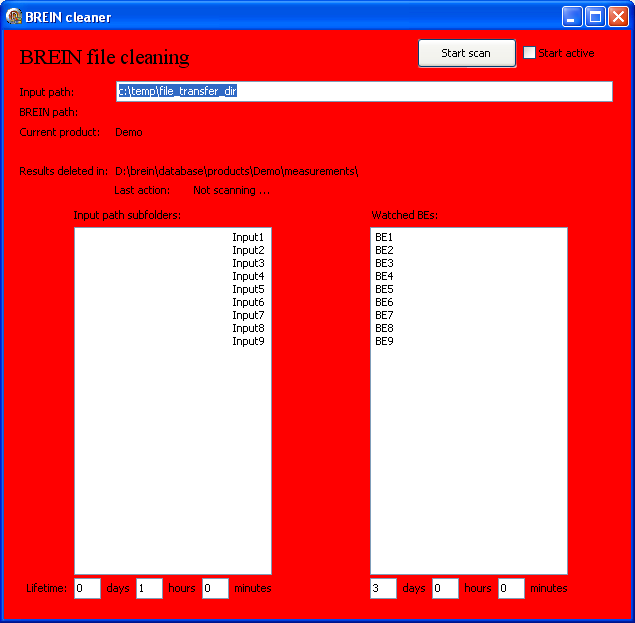Select BE9 in Watched BEs list
The image size is (635, 623).
point(384,341)
